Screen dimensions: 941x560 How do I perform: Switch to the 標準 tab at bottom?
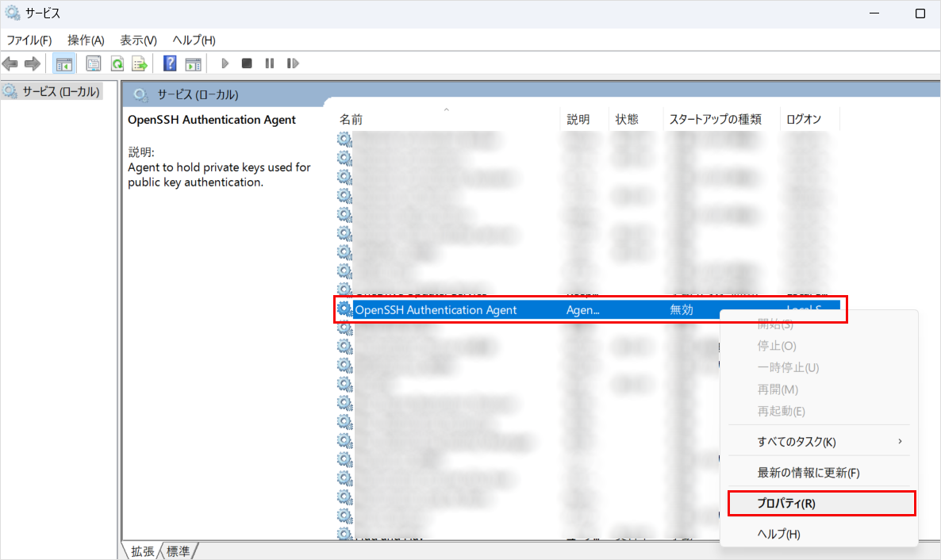point(179,551)
